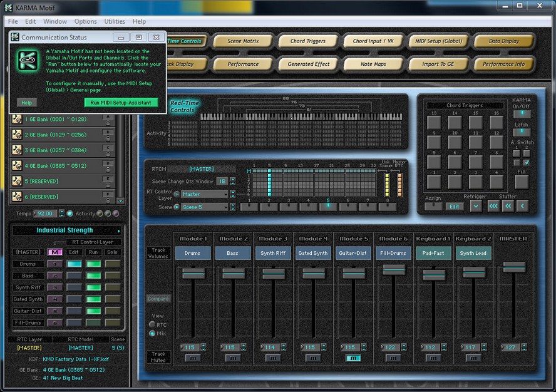Click the MASTER volume fader handle

click(514, 267)
